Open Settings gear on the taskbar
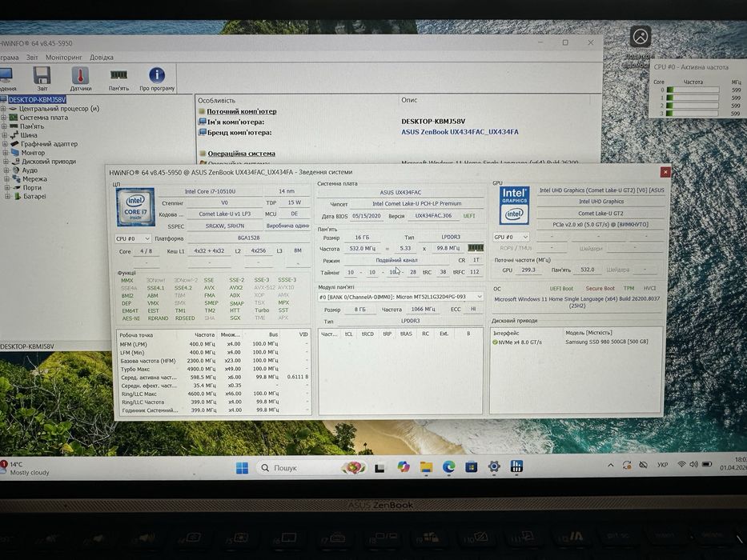This screenshot has width=747, height=560. pos(494,466)
